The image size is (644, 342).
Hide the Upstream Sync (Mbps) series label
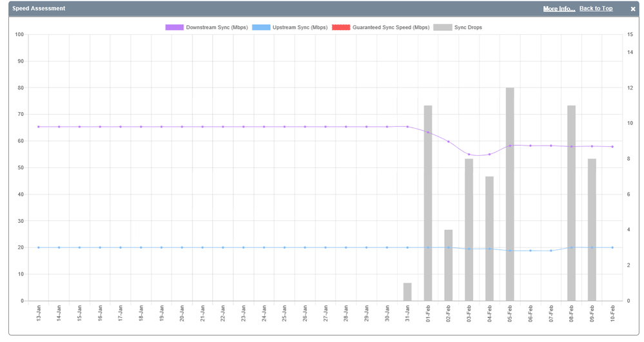pyautogui.click(x=300, y=28)
